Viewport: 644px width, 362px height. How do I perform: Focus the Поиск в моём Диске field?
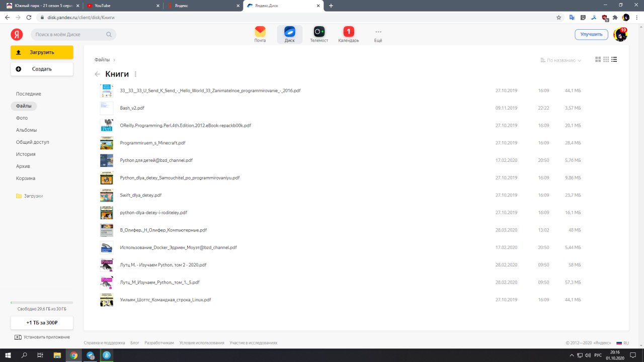73,35
